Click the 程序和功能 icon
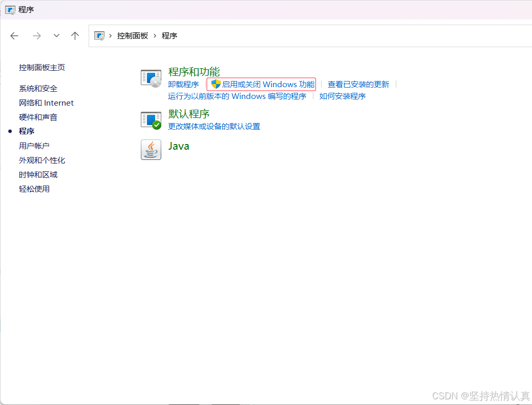This screenshot has width=532, height=405. (151, 78)
